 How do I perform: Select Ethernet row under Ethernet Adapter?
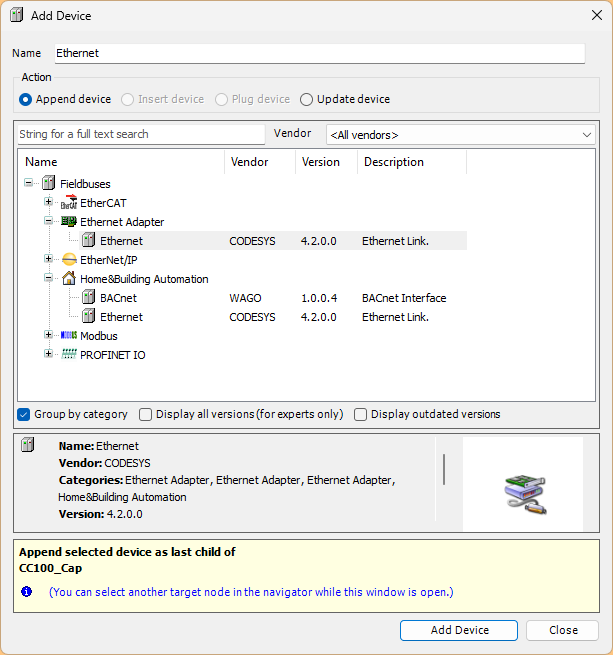tap(273, 241)
